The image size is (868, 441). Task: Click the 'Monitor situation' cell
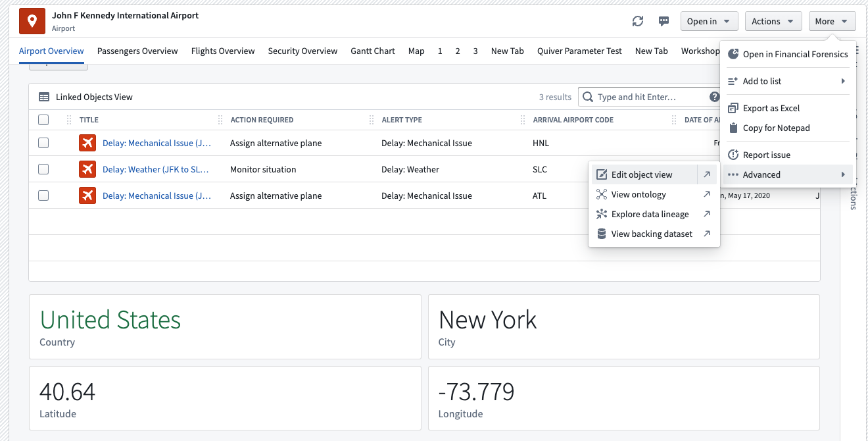click(263, 169)
